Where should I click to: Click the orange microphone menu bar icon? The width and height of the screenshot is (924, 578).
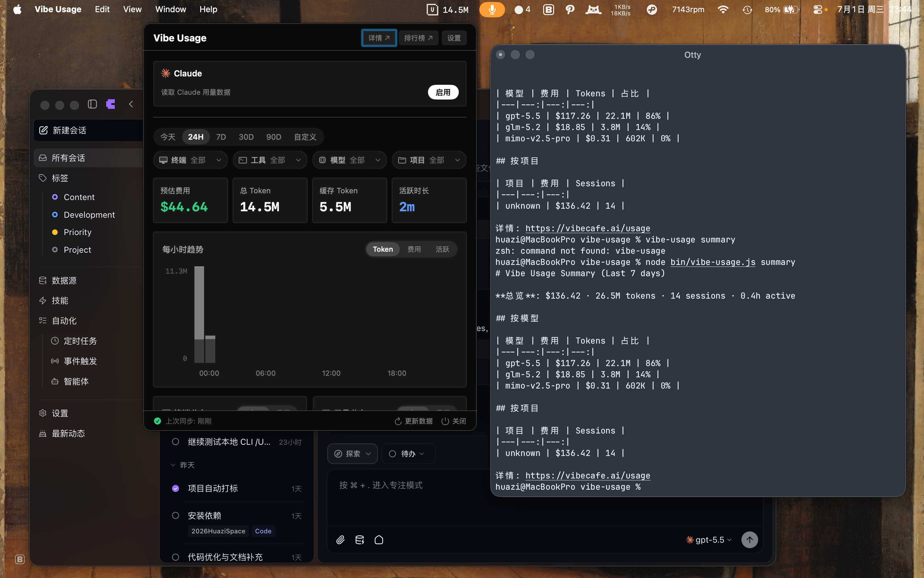(x=492, y=10)
